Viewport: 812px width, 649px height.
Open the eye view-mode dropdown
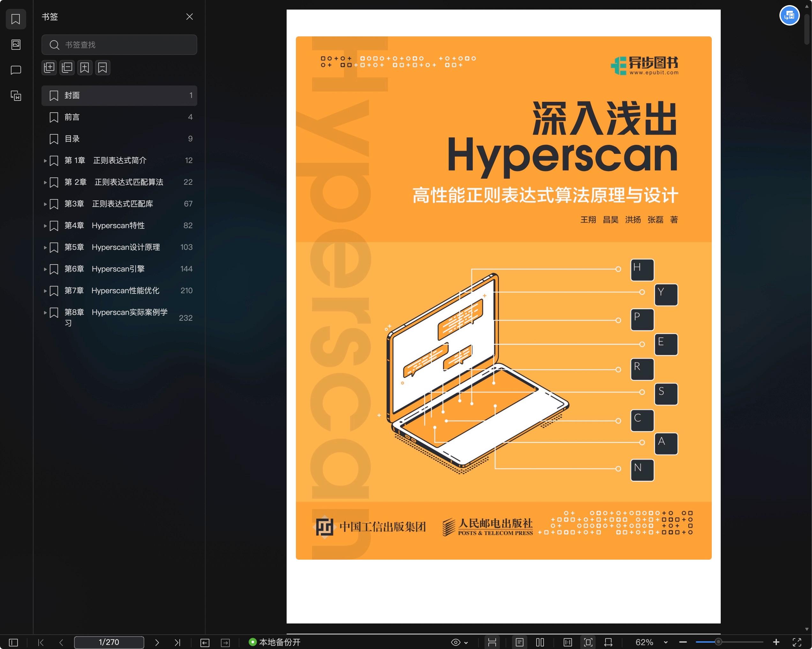[x=460, y=642]
